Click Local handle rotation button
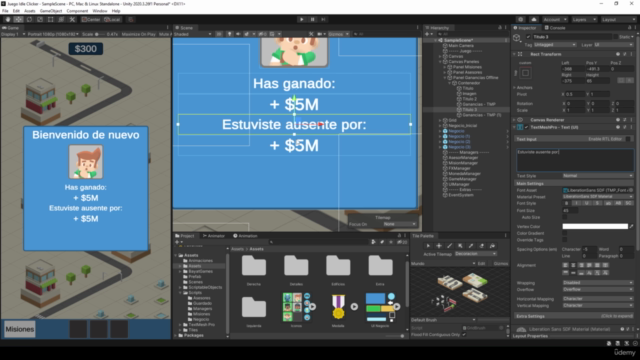640x360 pixels. [x=112, y=19]
